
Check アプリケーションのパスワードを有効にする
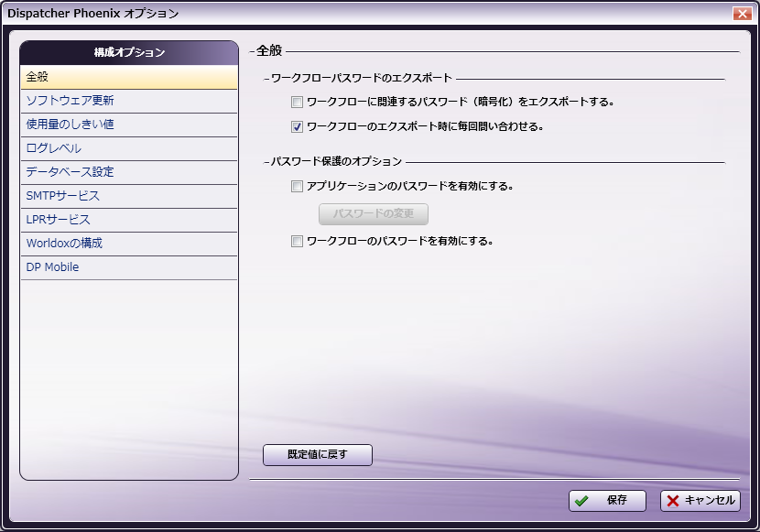pos(297,187)
